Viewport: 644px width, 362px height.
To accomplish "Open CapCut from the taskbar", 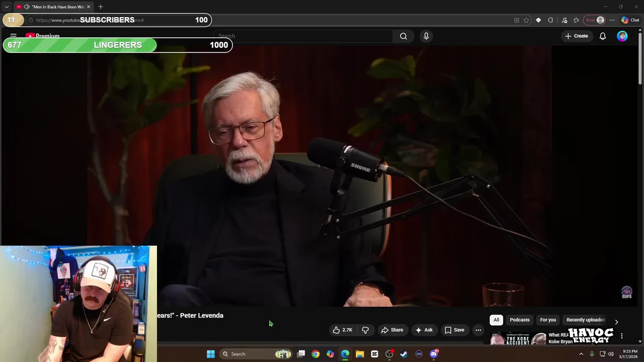I will tap(374, 354).
